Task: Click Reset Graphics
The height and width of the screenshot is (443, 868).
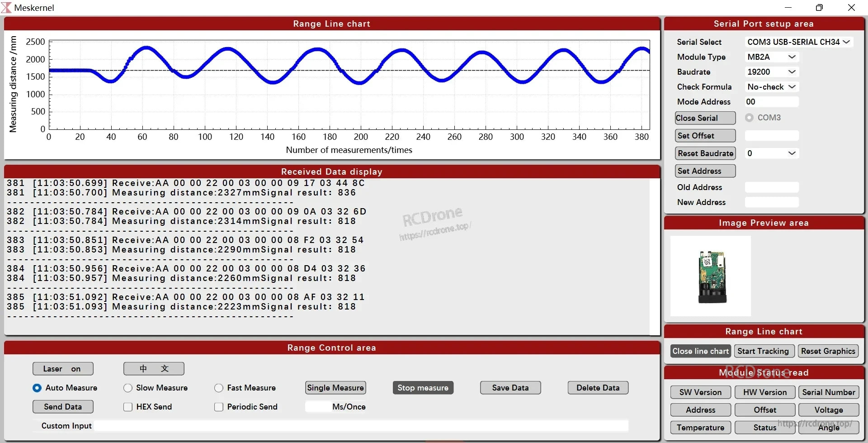Action: [828, 351]
